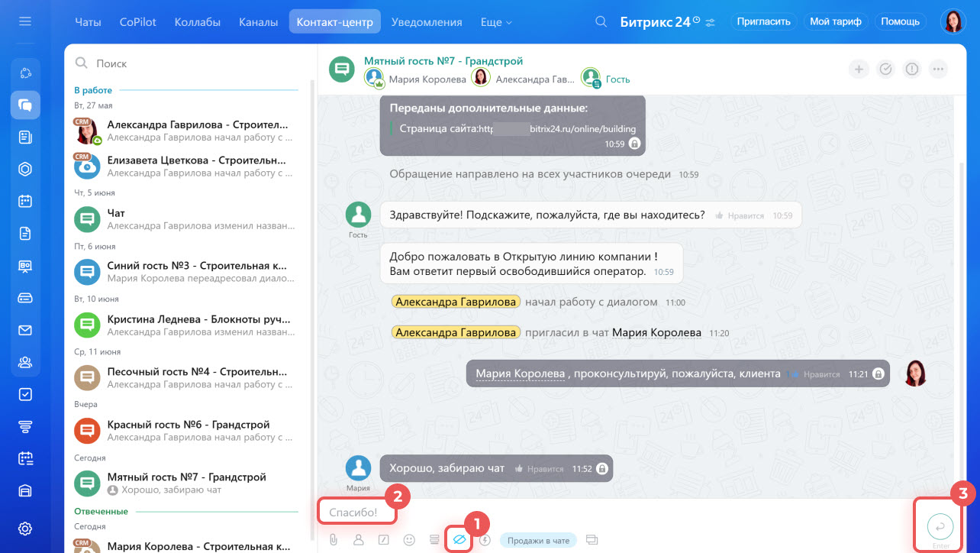Click the Пригласить button
980x553 pixels.
click(x=764, y=21)
